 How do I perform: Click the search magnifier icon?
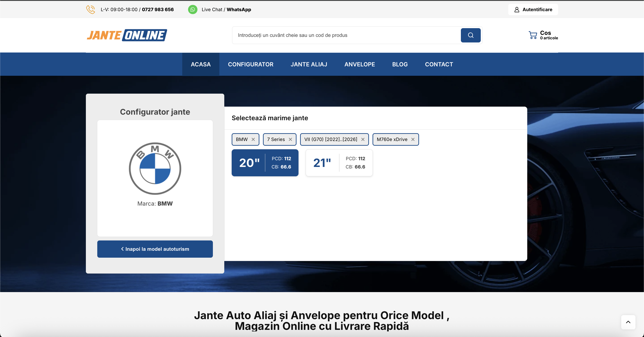(x=471, y=35)
